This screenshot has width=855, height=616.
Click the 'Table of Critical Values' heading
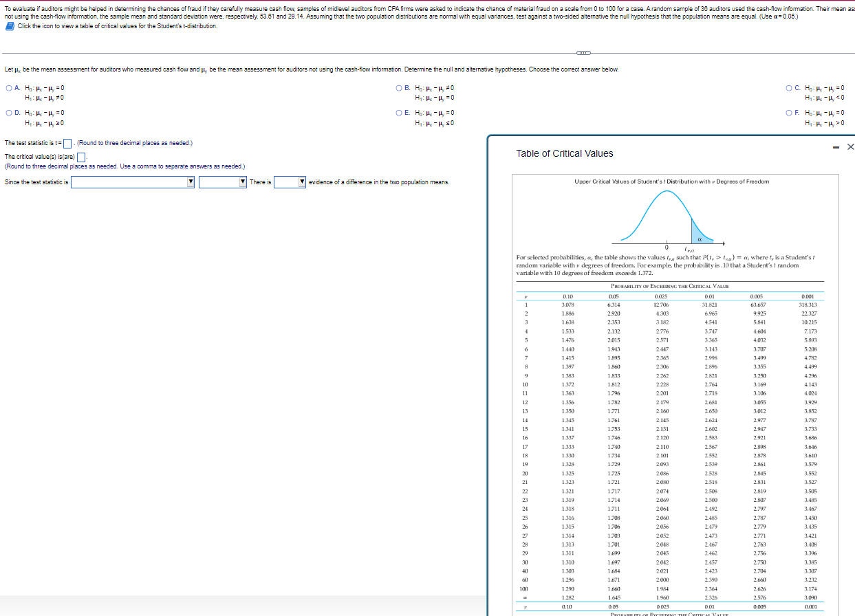pos(565,153)
